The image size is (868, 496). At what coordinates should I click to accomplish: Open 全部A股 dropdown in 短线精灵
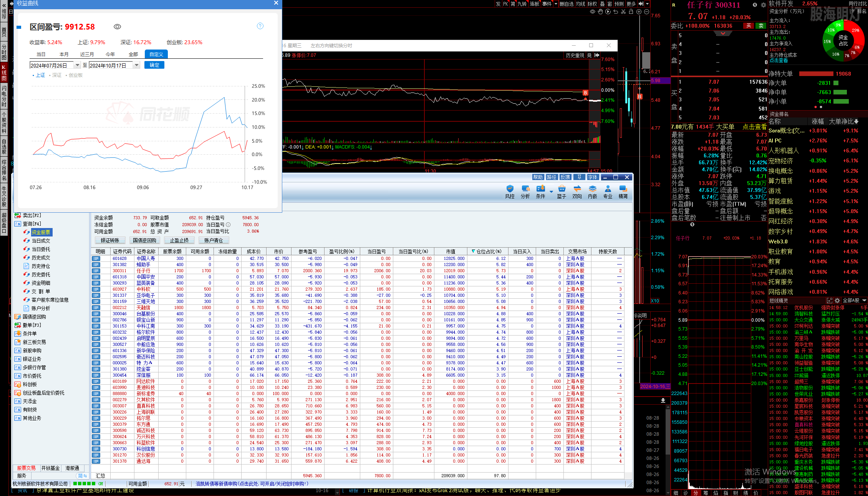tap(855, 301)
